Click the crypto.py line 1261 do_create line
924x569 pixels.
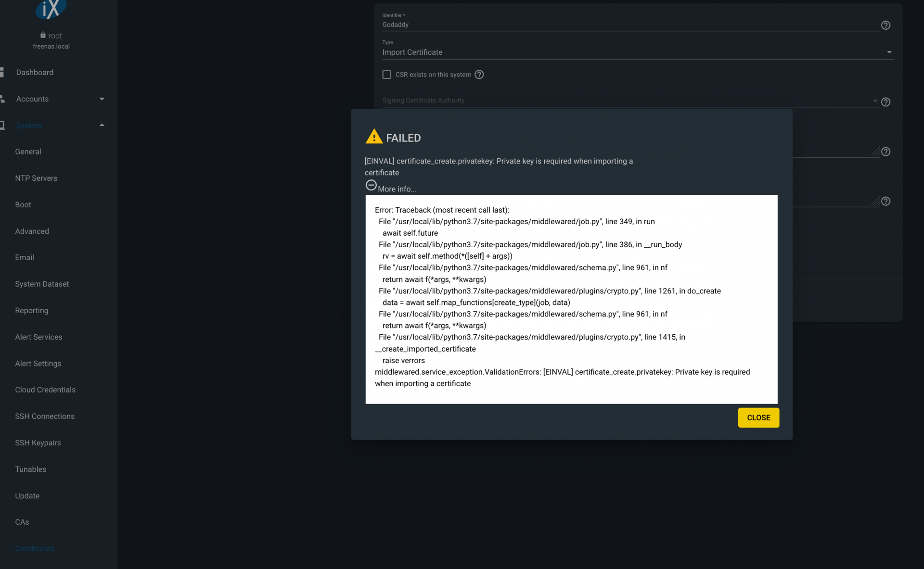coord(550,291)
